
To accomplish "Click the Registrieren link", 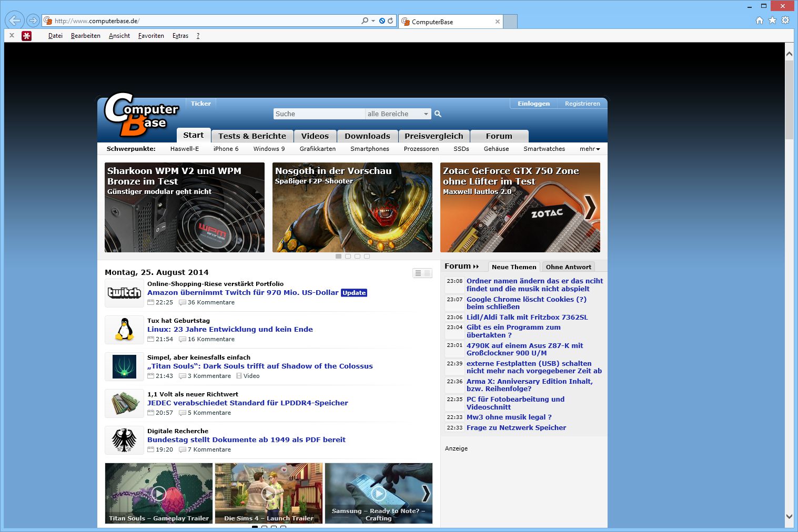I will click(582, 104).
